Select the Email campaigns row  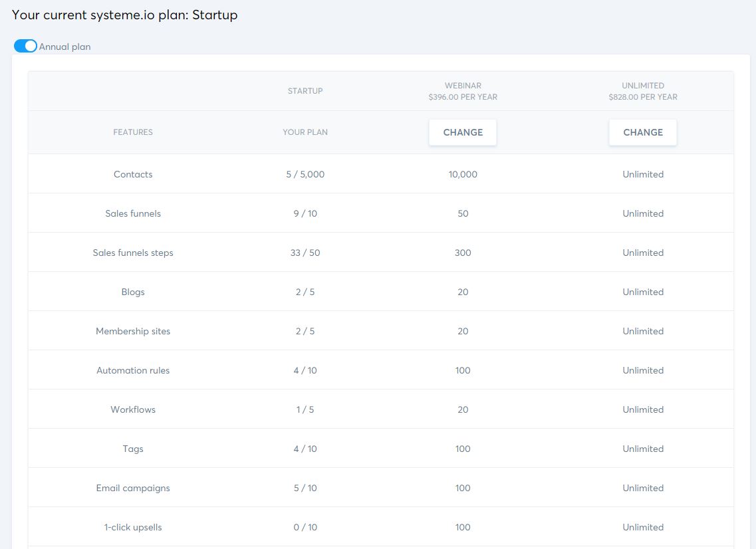click(133, 488)
